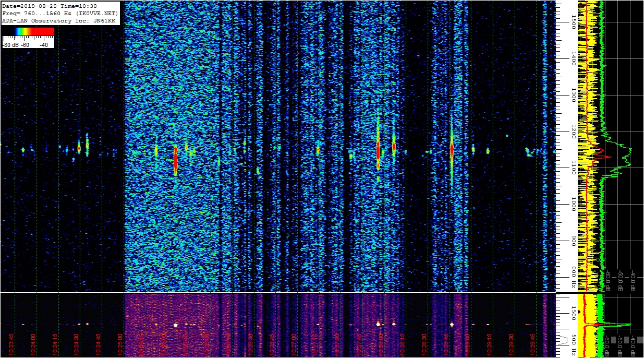Click the 10:25:00 time marker
Viewport: 644px width, 358px height.
click(120, 345)
